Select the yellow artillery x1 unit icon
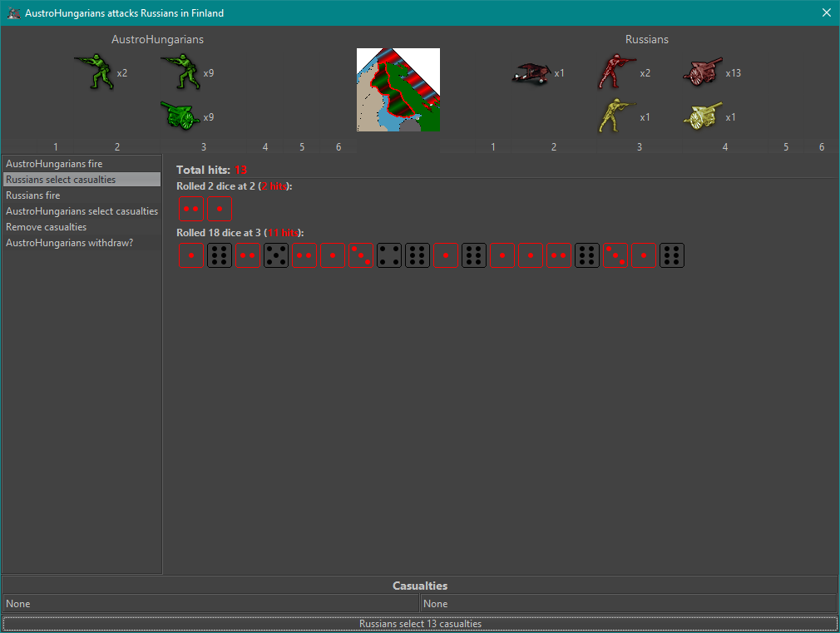The height and width of the screenshot is (633, 840). point(700,116)
